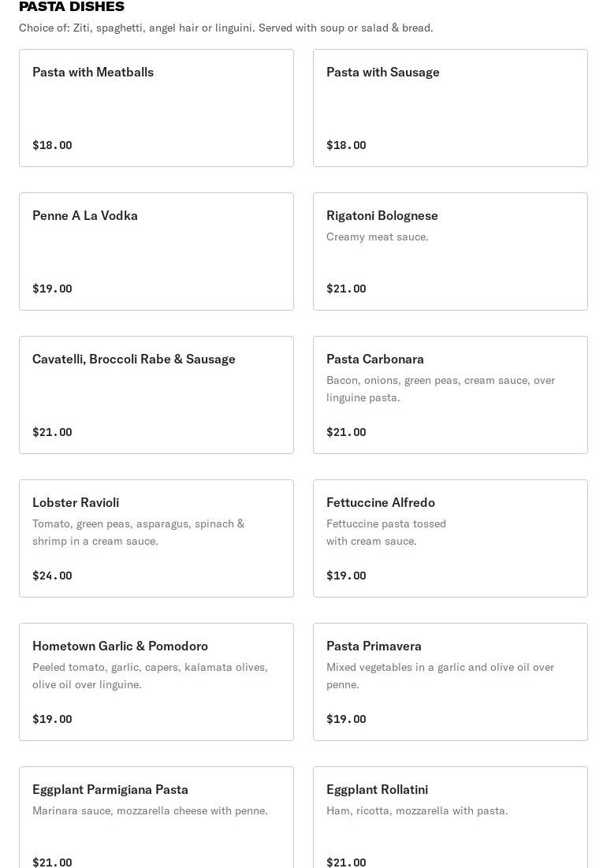Click the Lobster Ravioli ingredients description
The image size is (607, 868).
(x=138, y=532)
